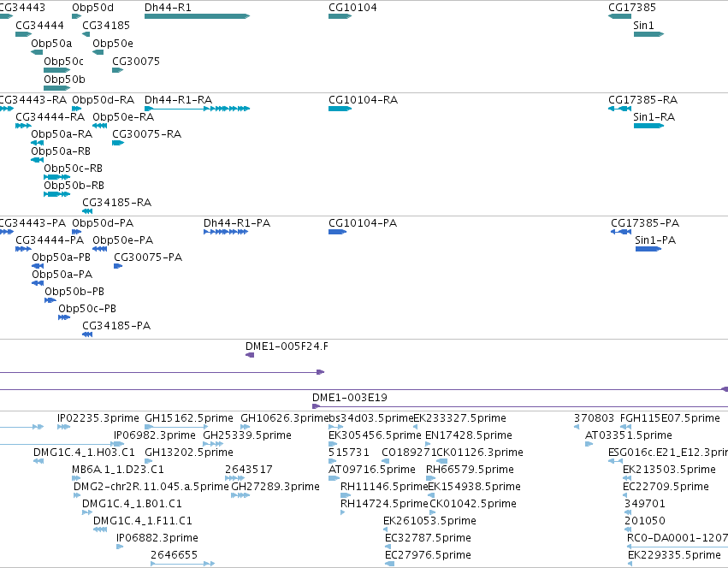The image size is (728, 568).
Task: Click the CG34444 gene label
Action: pos(39,26)
